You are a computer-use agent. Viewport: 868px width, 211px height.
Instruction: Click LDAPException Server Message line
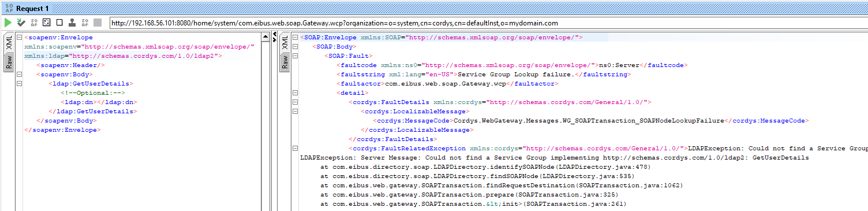click(554, 158)
